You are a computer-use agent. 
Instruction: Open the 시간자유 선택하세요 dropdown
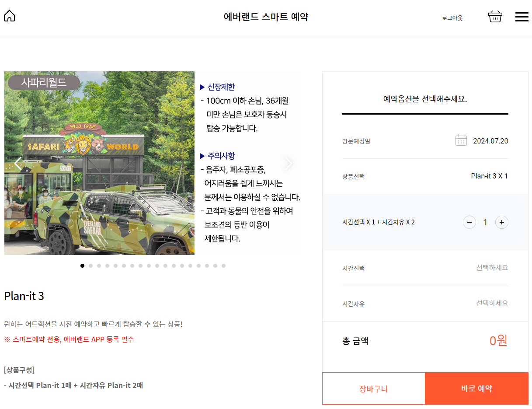(425, 304)
